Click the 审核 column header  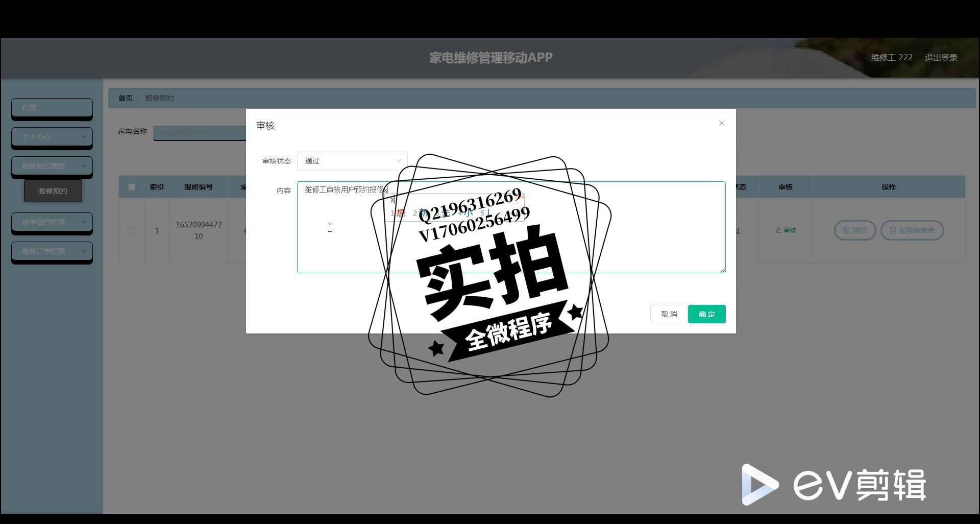tap(786, 187)
